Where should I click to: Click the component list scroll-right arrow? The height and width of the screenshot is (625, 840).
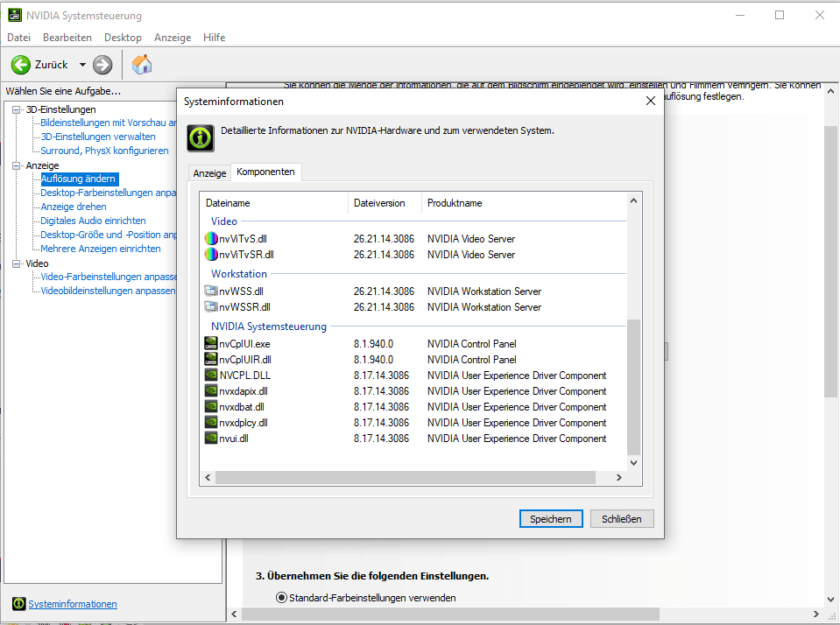618,477
